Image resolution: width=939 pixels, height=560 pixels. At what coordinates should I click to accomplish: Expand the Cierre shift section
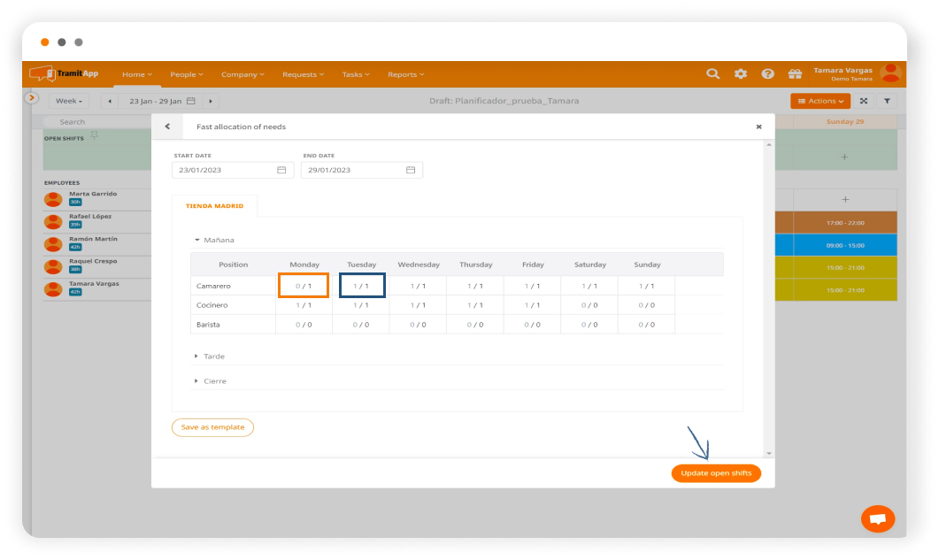[213, 381]
